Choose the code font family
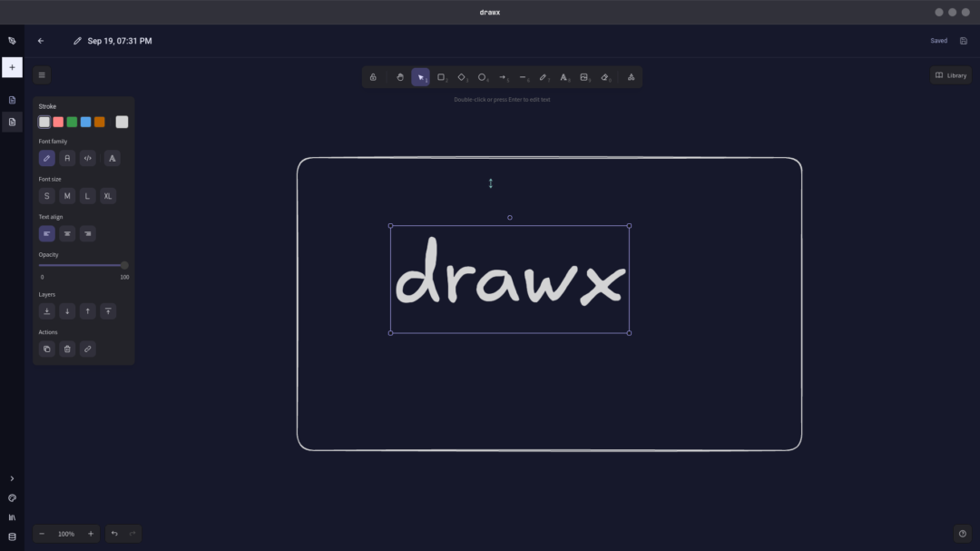Viewport: 980px width, 551px height. pyautogui.click(x=87, y=158)
